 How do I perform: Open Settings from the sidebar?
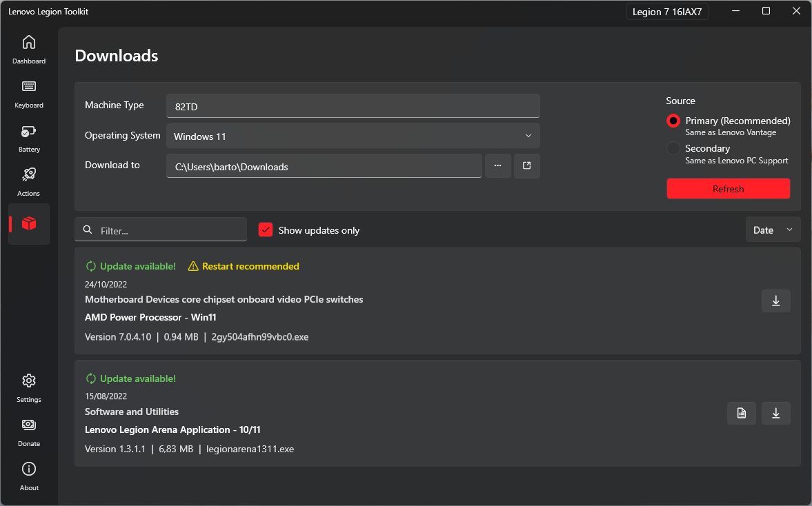(29, 388)
